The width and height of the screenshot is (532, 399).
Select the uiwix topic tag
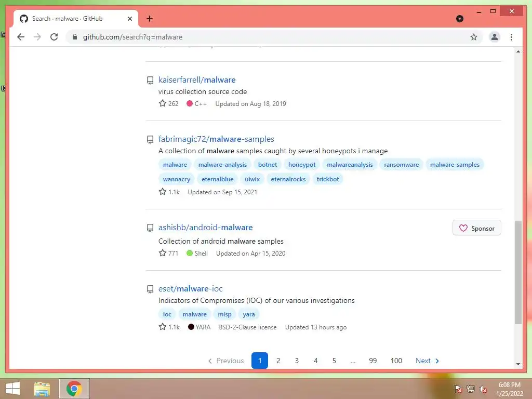coord(252,179)
